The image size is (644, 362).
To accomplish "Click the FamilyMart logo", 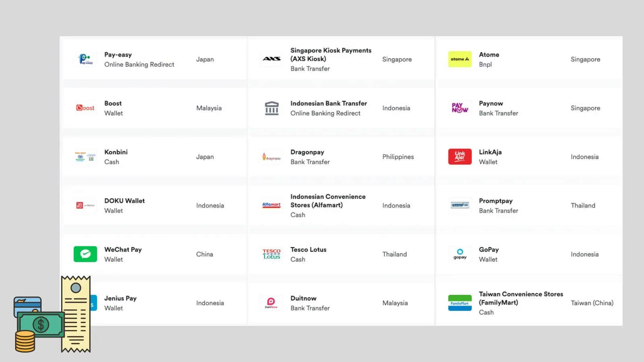I will pos(460,303).
